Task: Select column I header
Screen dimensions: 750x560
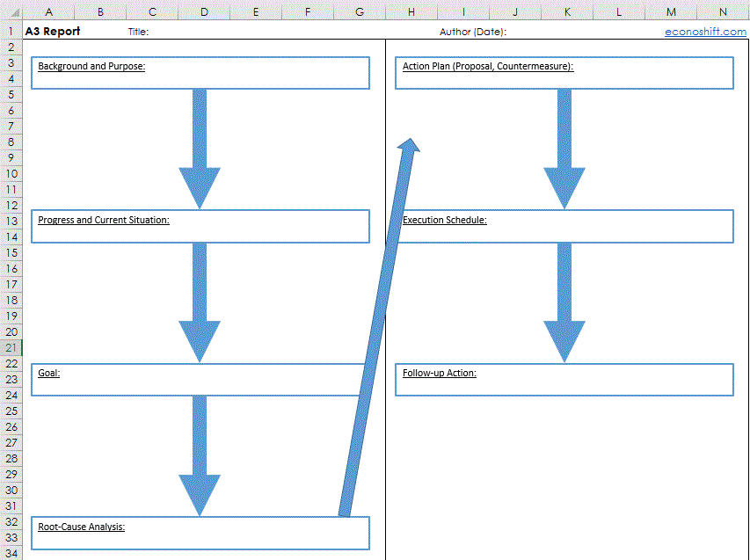Action: tap(463, 12)
